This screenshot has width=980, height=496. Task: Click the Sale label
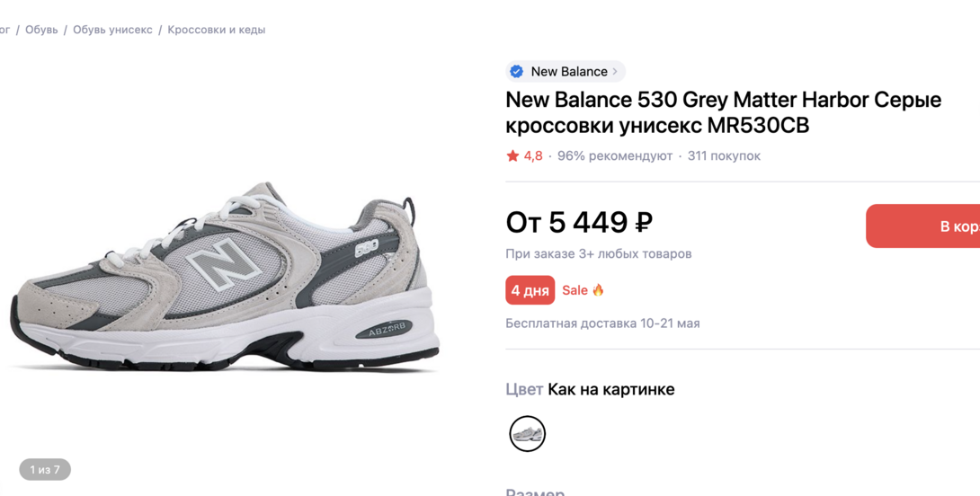575,290
